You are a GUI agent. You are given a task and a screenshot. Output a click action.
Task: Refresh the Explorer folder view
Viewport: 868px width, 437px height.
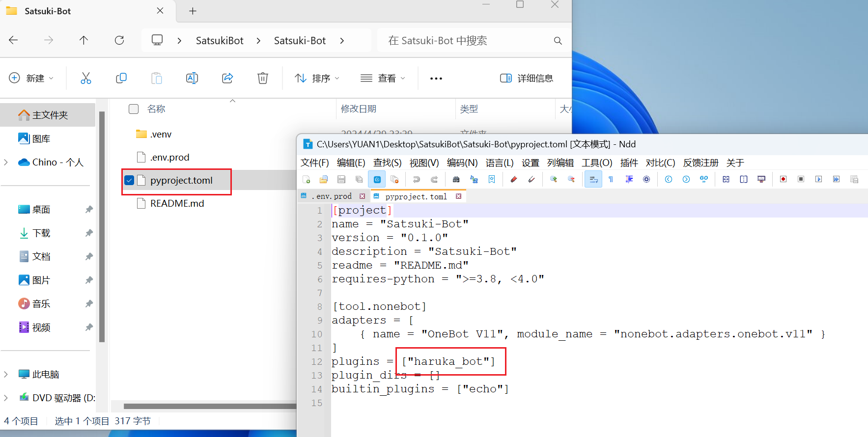point(119,40)
